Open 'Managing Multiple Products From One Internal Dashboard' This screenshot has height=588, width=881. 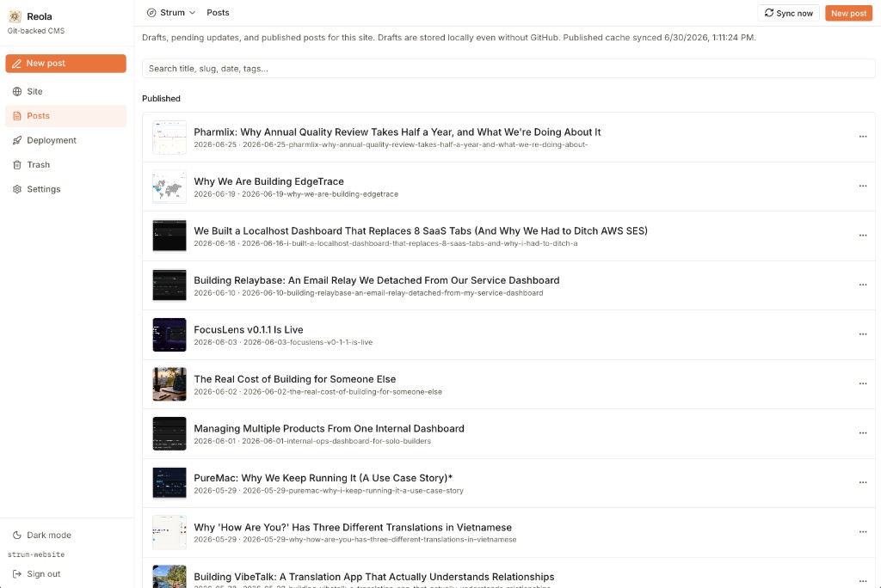(330, 428)
